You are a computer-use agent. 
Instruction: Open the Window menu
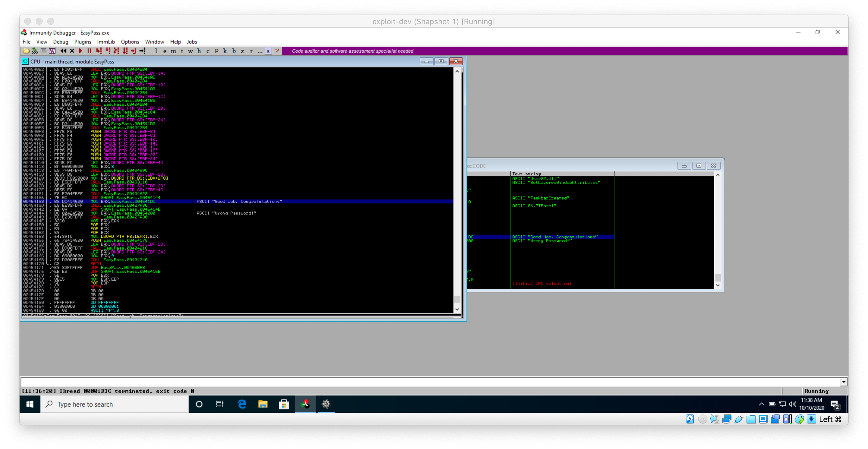[154, 42]
